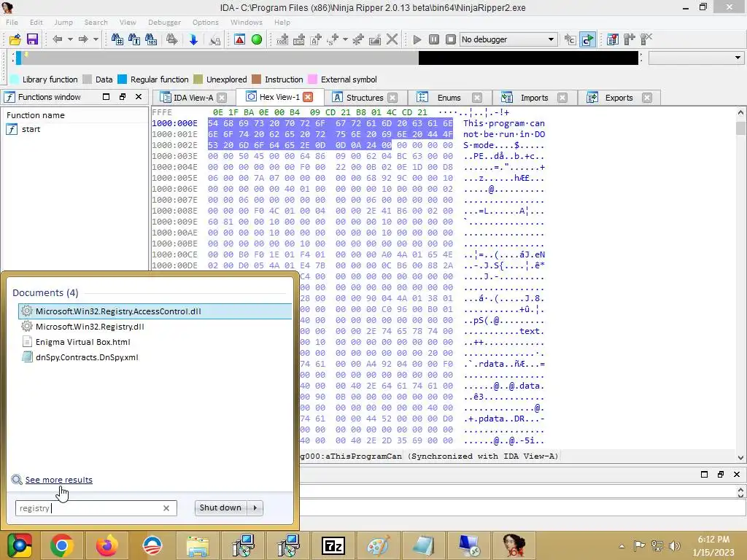Open Firefox from the taskbar

107,545
